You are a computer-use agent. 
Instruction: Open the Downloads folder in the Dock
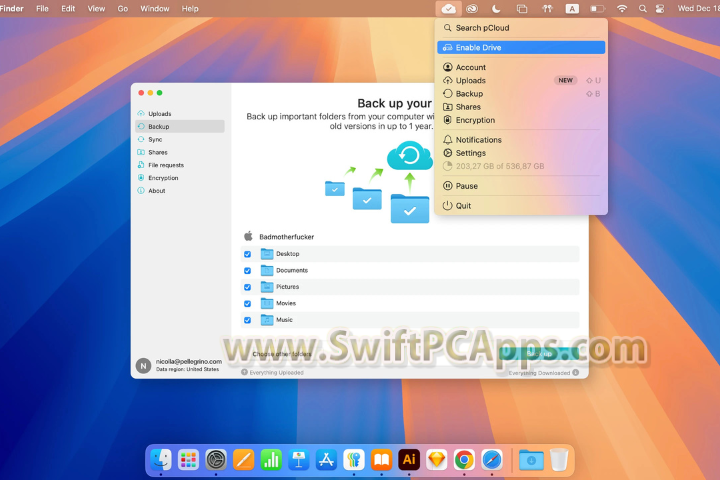(x=531, y=459)
